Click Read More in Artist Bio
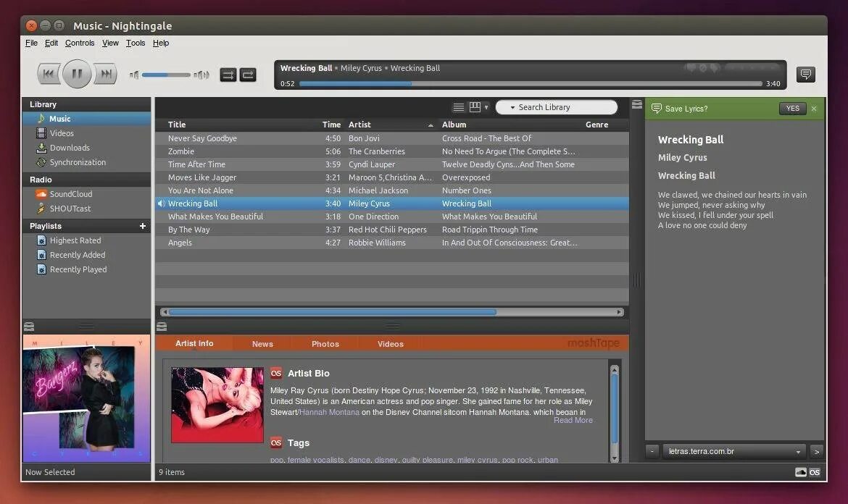The image size is (848, 504). 573,420
